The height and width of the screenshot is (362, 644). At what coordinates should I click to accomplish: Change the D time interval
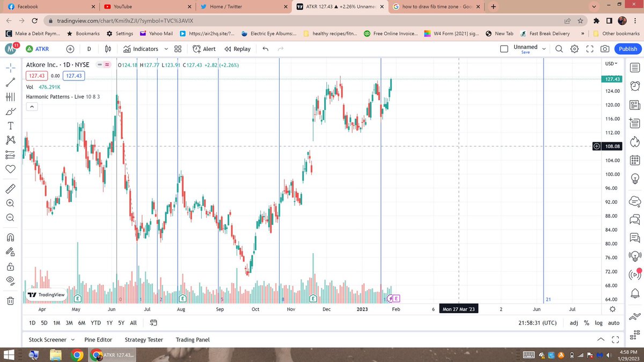click(89, 49)
